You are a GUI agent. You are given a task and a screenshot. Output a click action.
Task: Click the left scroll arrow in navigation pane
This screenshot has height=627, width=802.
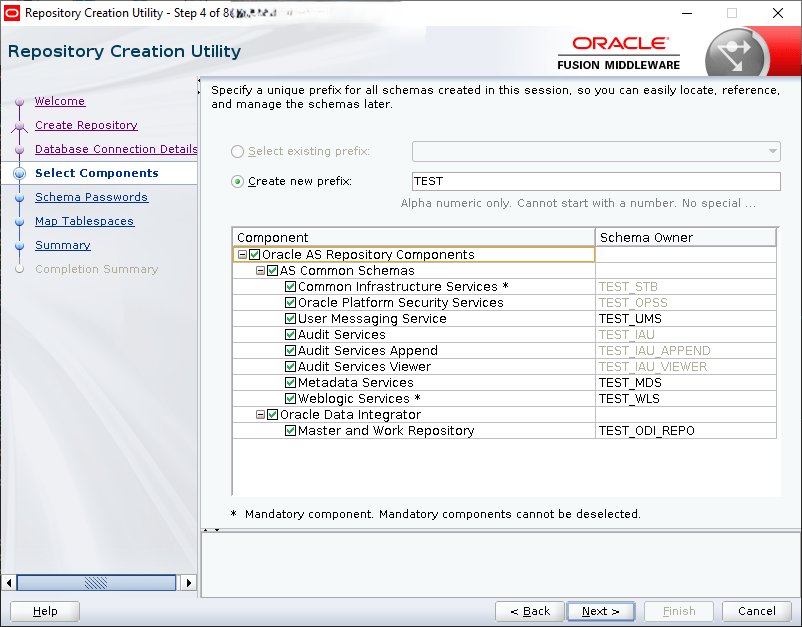tap(10, 582)
